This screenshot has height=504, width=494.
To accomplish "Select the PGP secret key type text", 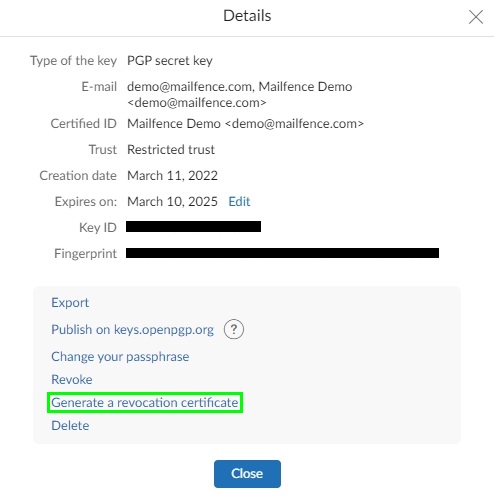I will [x=170, y=61].
